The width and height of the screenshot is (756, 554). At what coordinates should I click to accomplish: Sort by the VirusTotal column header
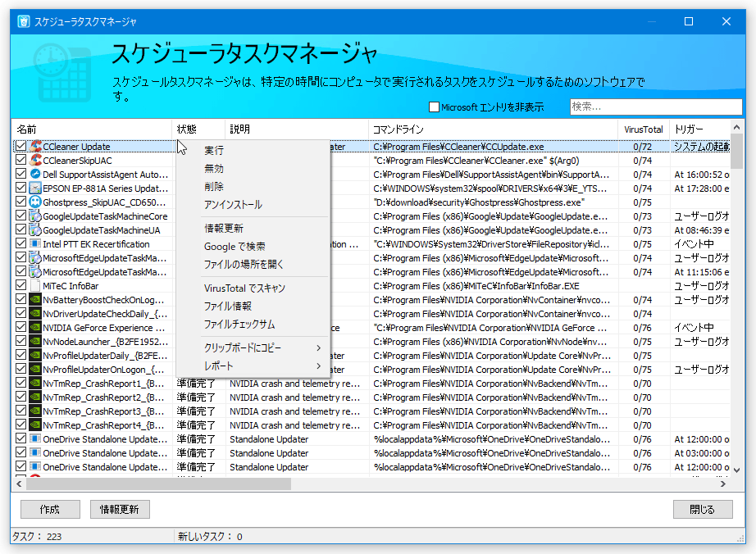pyautogui.click(x=644, y=129)
